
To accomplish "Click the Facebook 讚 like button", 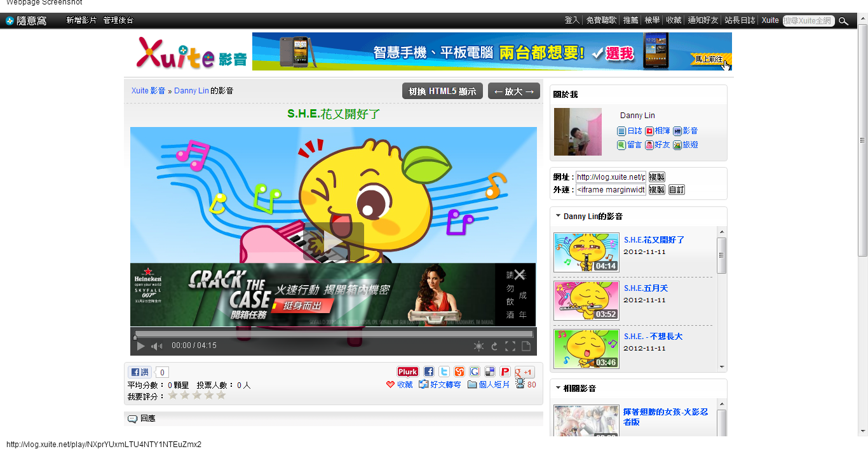I will point(140,372).
